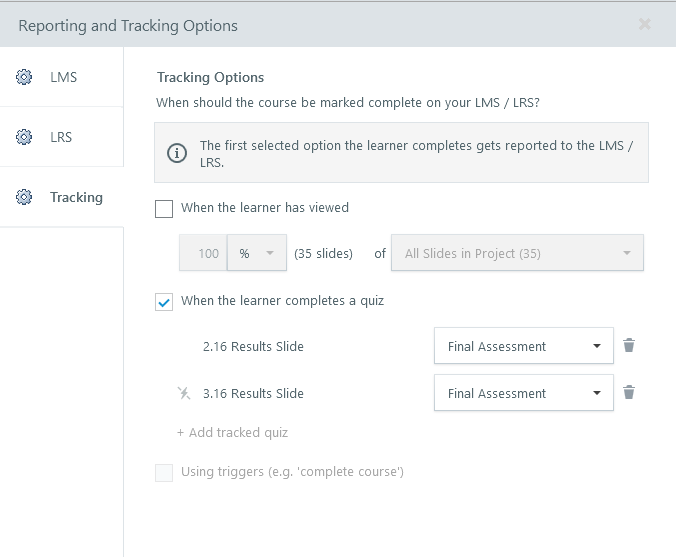Click the gear icon beside LRS

point(25,137)
